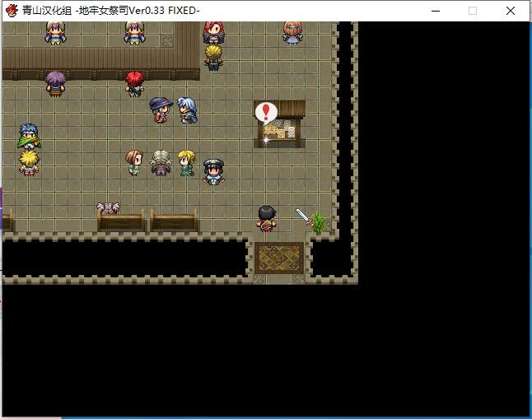Maximize the game window
Image resolution: width=532 pixels, height=419 pixels.
(x=473, y=11)
